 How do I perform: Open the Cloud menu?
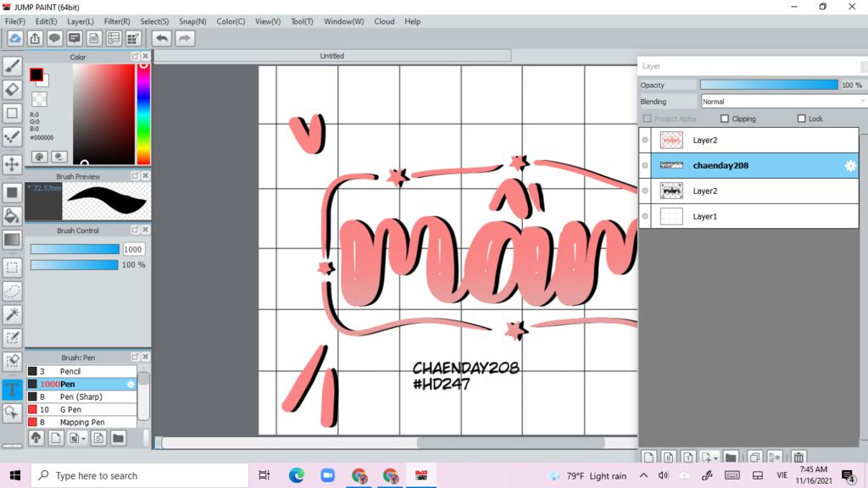pyautogui.click(x=384, y=21)
